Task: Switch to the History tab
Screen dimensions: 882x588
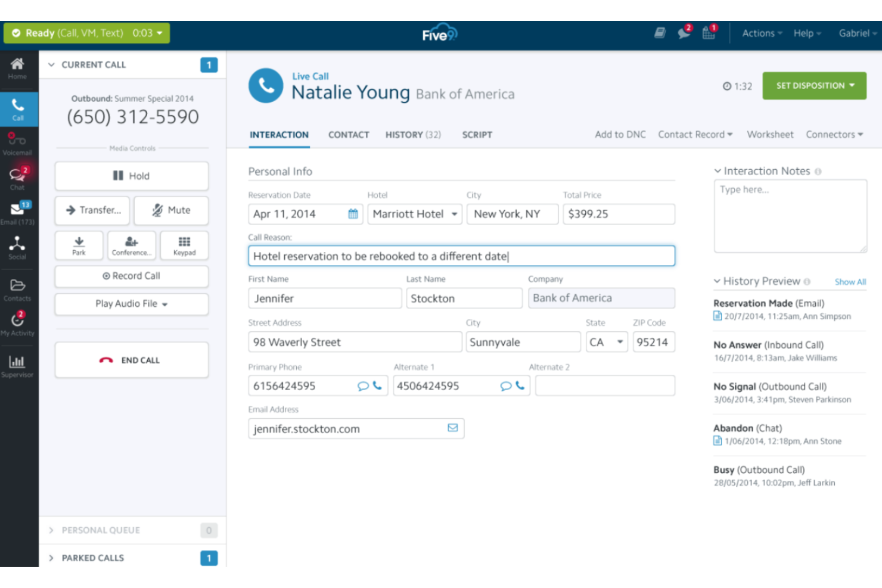Action: pyautogui.click(x=412, y=135)
